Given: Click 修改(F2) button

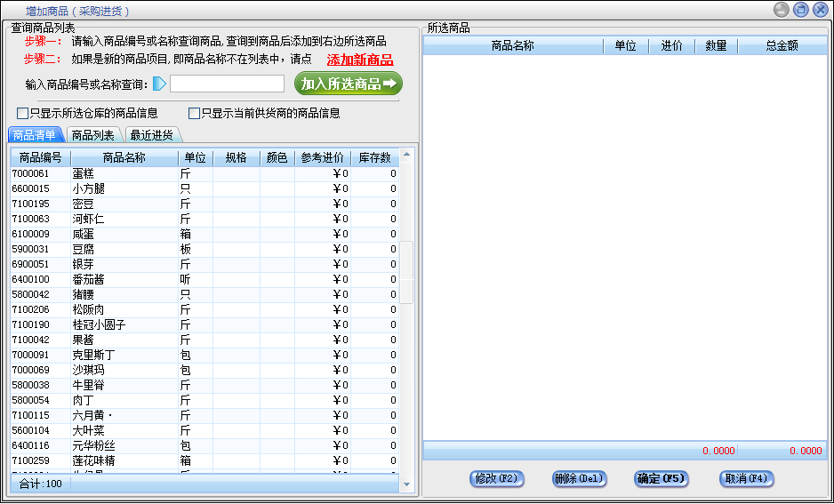Looking at the screenshot, I should [496, 479].
